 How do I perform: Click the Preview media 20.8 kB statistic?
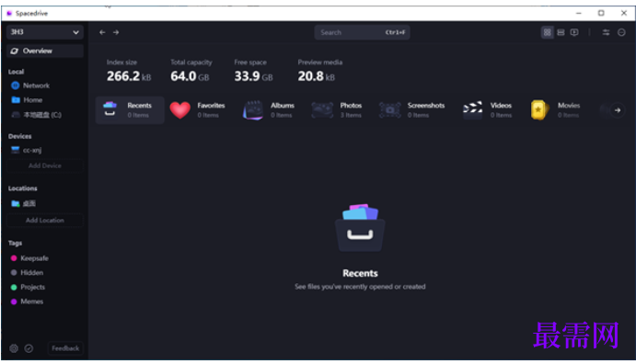coord(320,72)
